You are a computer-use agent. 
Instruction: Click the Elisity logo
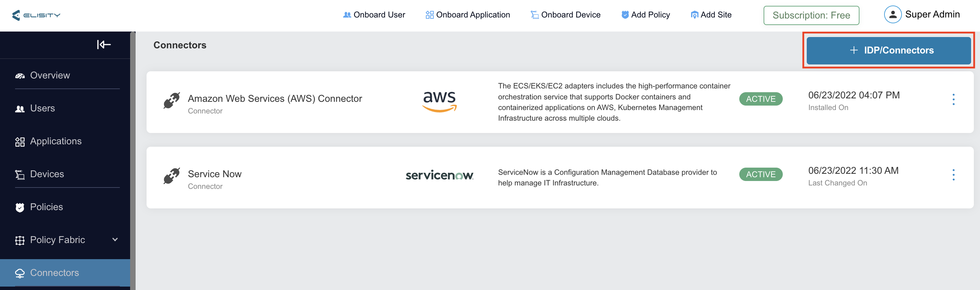tap(36, 15)
